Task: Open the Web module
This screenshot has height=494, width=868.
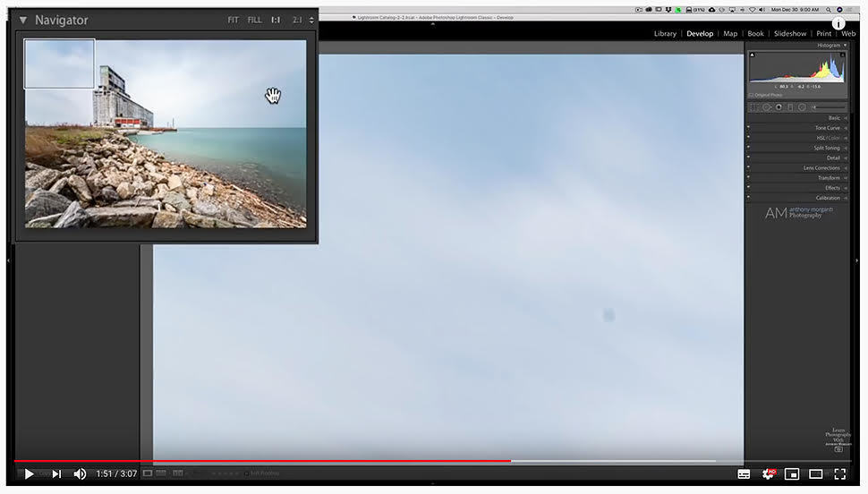Action: click(x=848, y=34)
